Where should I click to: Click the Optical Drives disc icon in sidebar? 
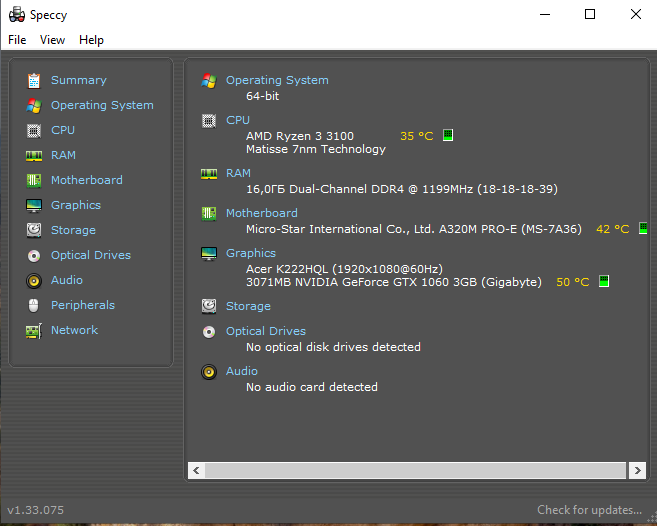pos(34,256)
